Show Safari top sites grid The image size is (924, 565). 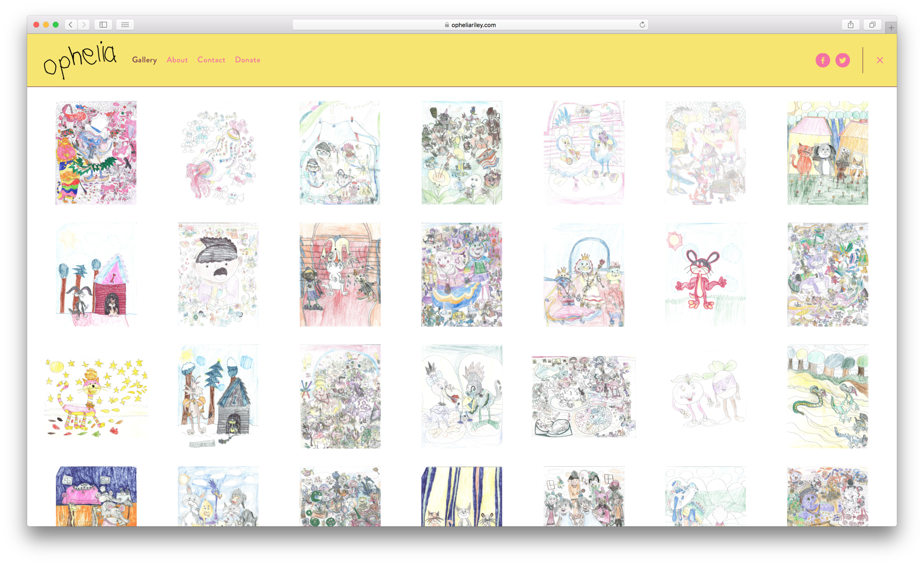[x=125, y=25]
